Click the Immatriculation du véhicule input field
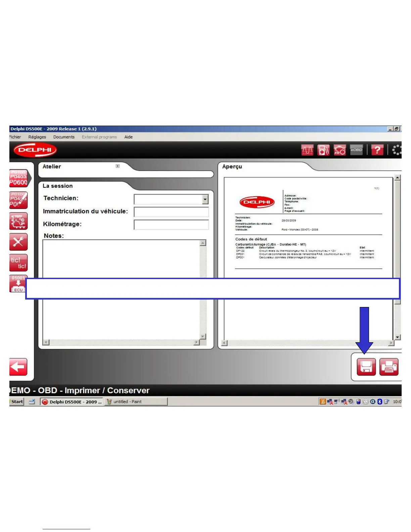411x532 pixels. click(171, 212)
